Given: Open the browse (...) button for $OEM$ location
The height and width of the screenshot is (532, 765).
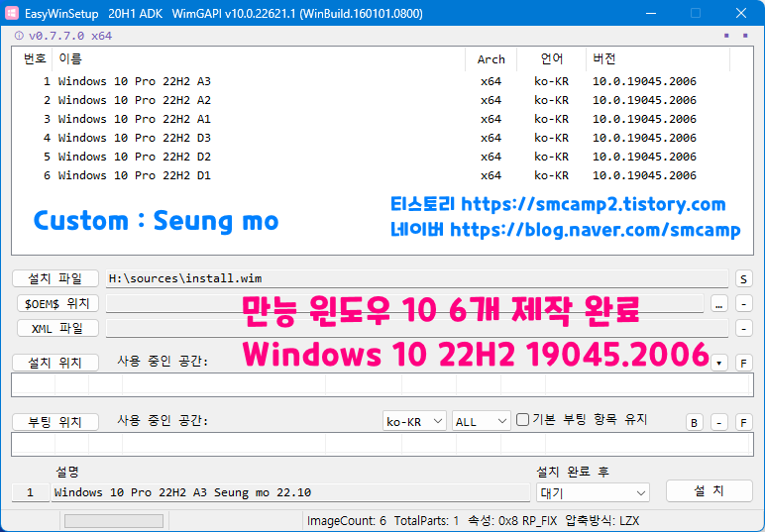Looking at the screenshot, I should tap(719, 304).
